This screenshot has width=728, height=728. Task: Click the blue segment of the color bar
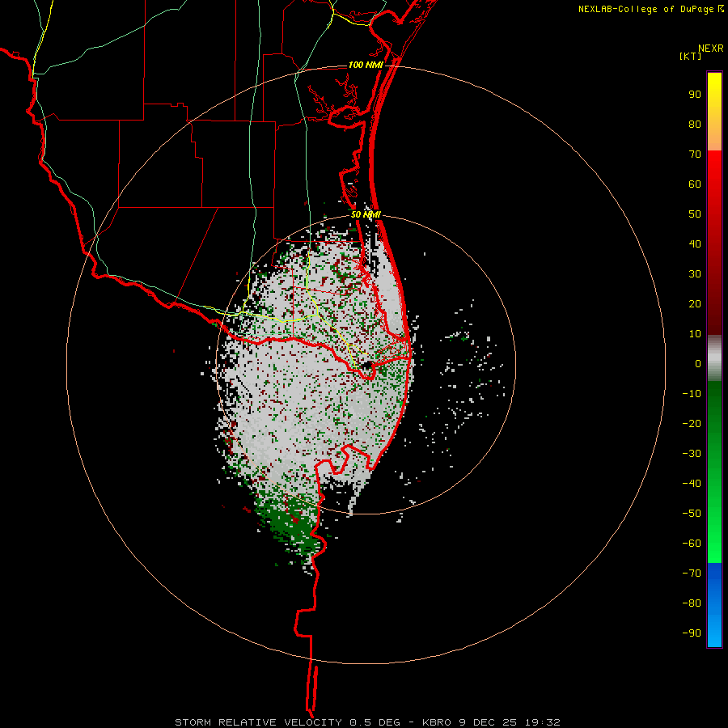pos(714,605)
